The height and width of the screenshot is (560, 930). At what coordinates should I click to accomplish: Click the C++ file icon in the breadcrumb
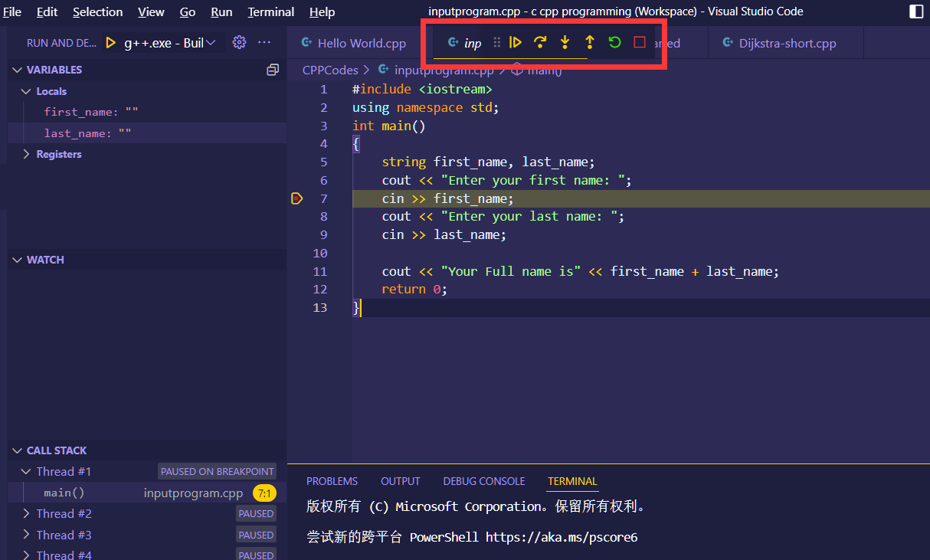click(x=384, y=70)
